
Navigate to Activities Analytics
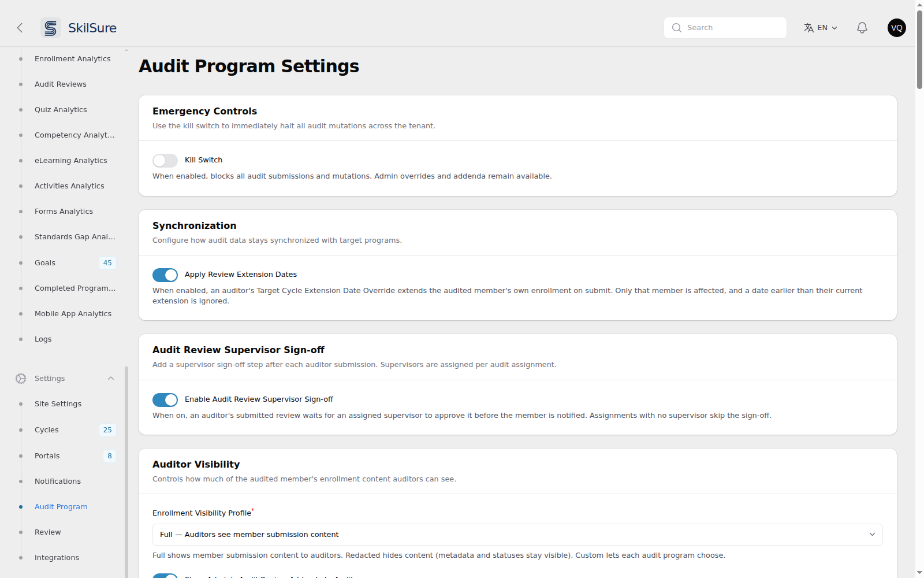(x=69, y=186)
